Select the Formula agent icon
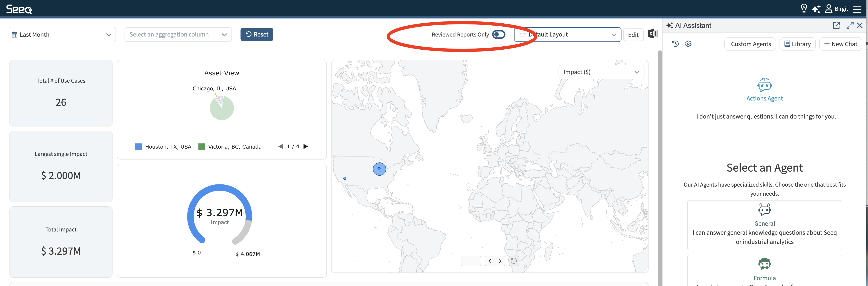 click(764, 264)
